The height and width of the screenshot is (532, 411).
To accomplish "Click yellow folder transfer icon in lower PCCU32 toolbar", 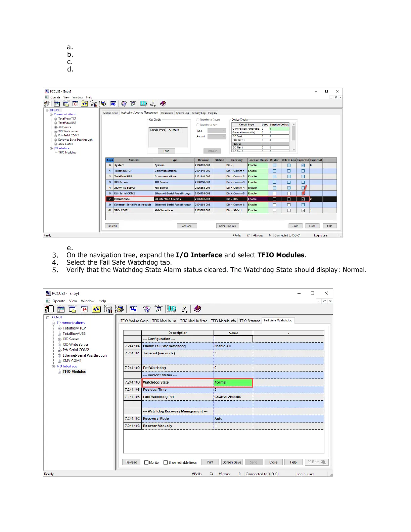I will 96,309.
